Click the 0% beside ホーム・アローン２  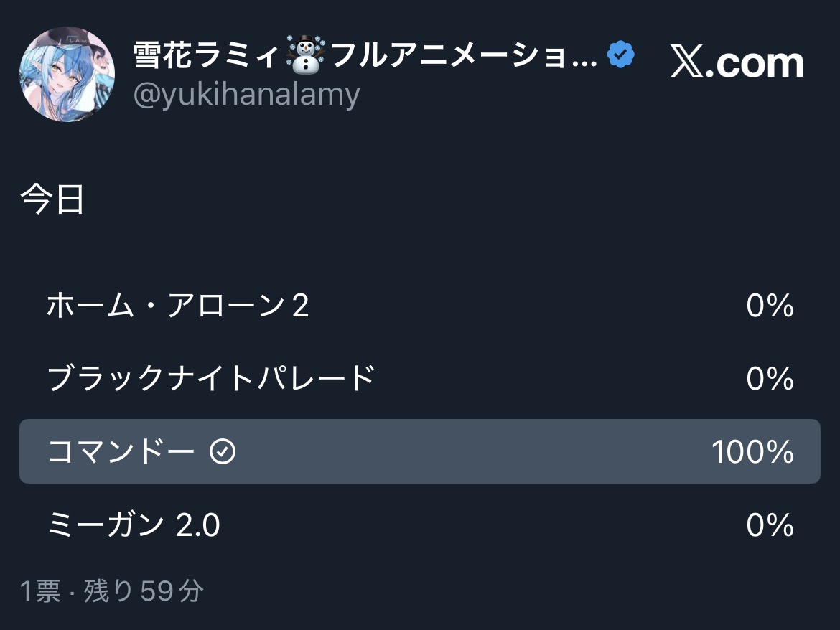770,307
